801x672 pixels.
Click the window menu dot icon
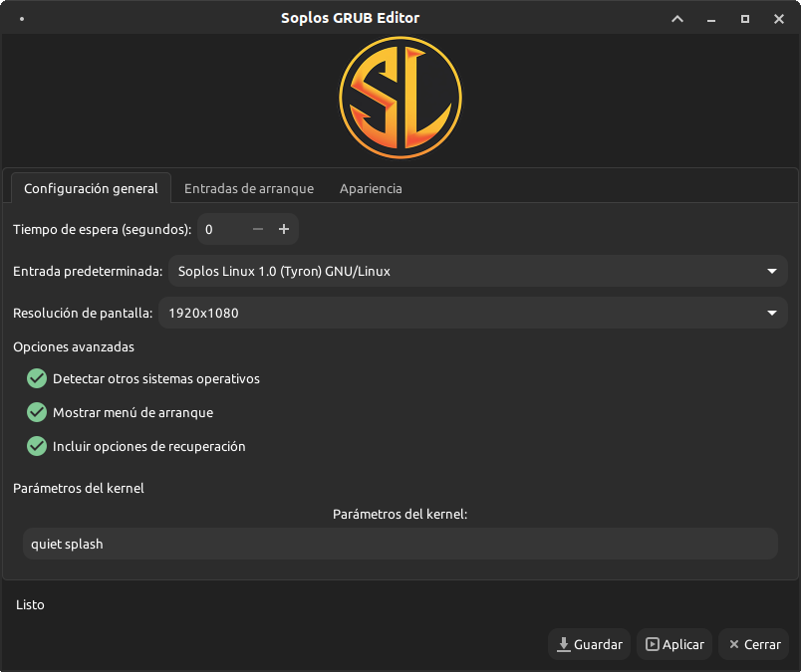pos(22,19)
